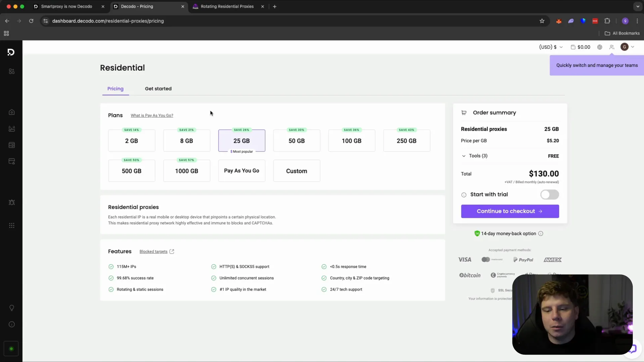Screen dimensions: 644x362
Task: Open the apps grid icon in the sidebar
Action: (12, 226)
